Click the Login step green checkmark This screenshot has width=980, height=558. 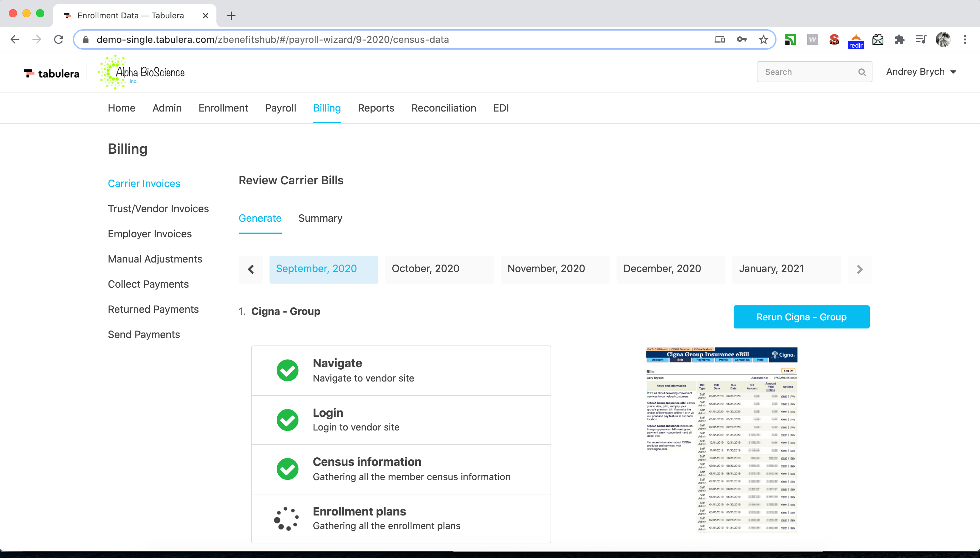point(287,420)
